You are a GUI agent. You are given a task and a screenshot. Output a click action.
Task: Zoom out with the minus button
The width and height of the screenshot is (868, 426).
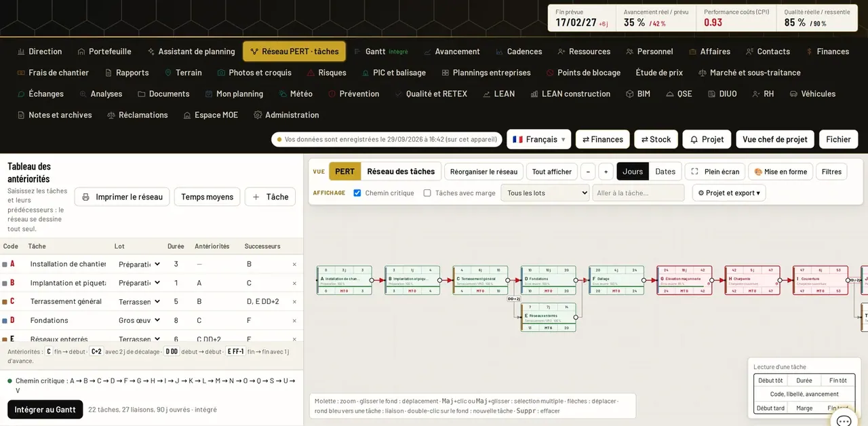[x=588, y=172]
